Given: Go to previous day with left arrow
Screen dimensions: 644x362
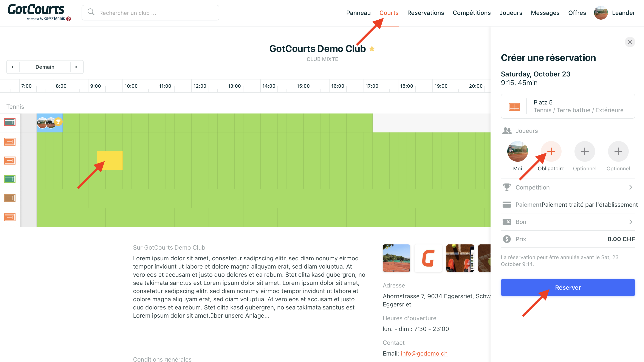Looking at the screenshot, I should click(12, 67).
